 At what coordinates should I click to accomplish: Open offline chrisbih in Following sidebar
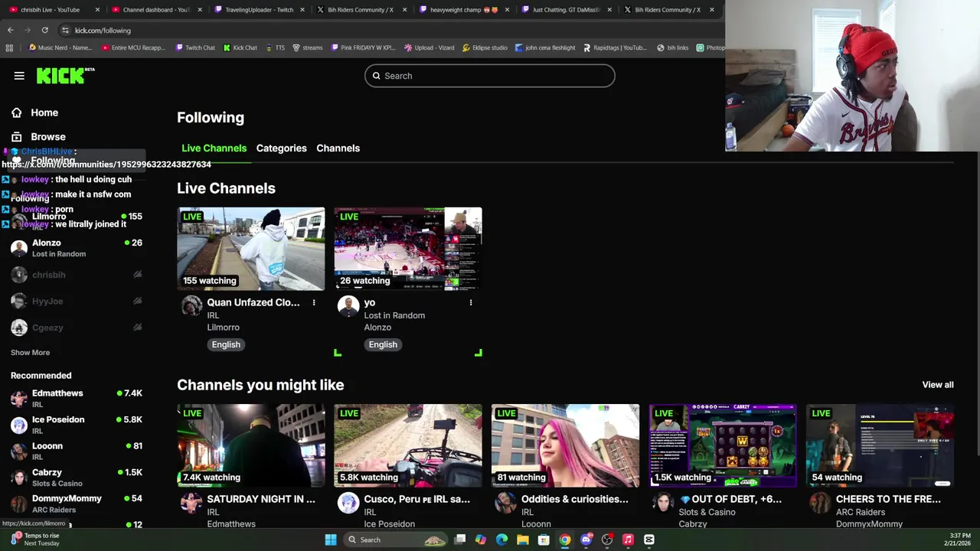(x=77, y=275)
